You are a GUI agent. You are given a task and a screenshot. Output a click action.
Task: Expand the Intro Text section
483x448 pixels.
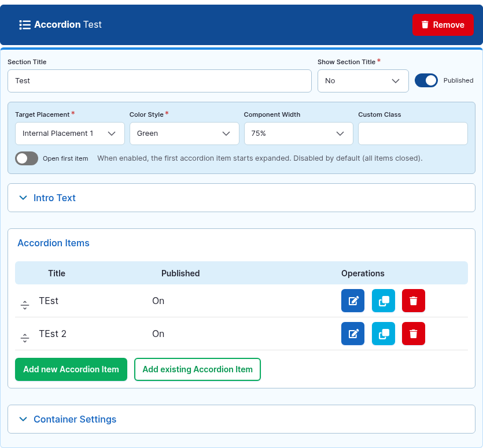click(241, 198)
